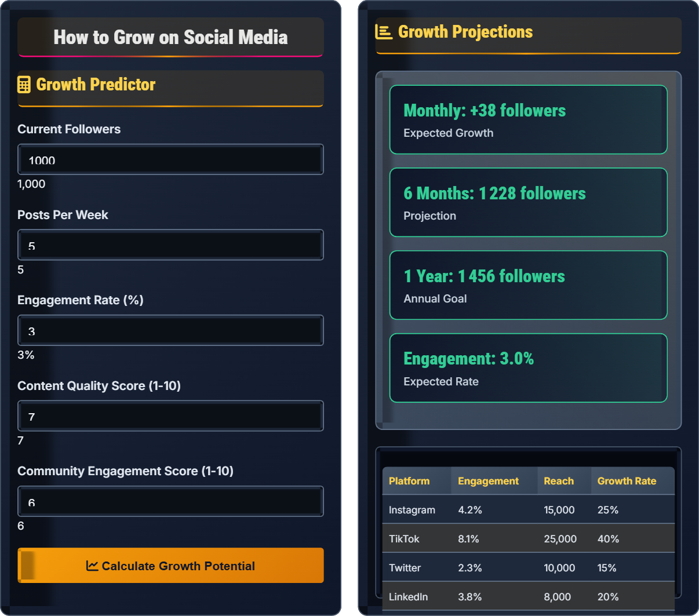Select the Instagram table row label
Viewport: 699px width, 616px height.
pos(412,510)
